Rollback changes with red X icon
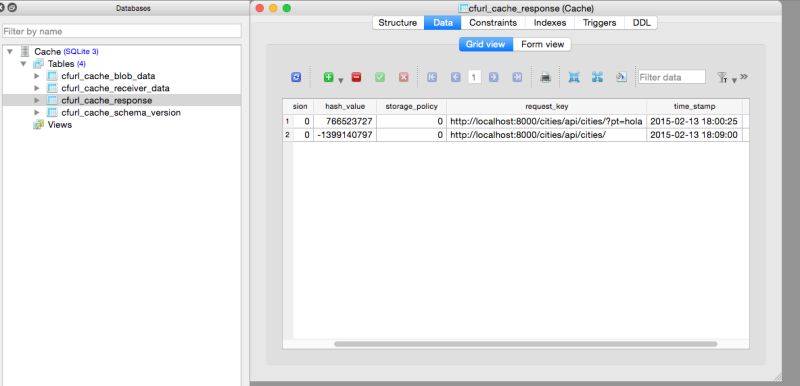The image size is (800, 386). point(404,77)
